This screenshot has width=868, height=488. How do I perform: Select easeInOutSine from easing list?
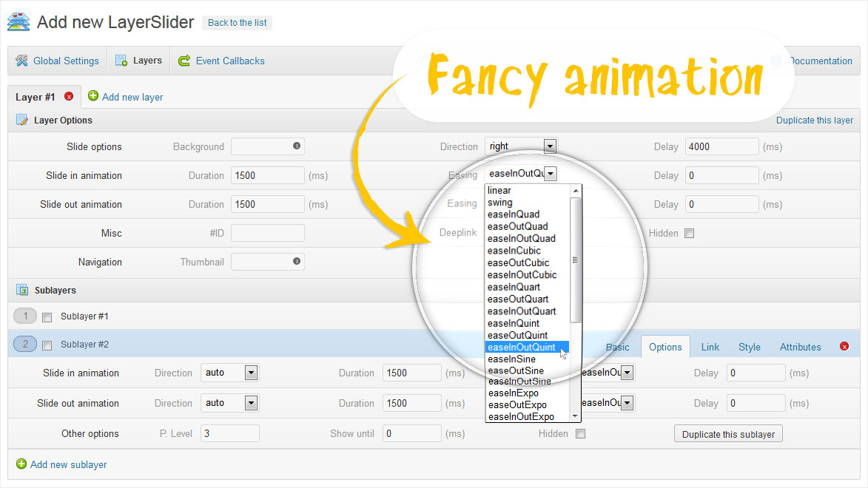click(x=519, y=382)
